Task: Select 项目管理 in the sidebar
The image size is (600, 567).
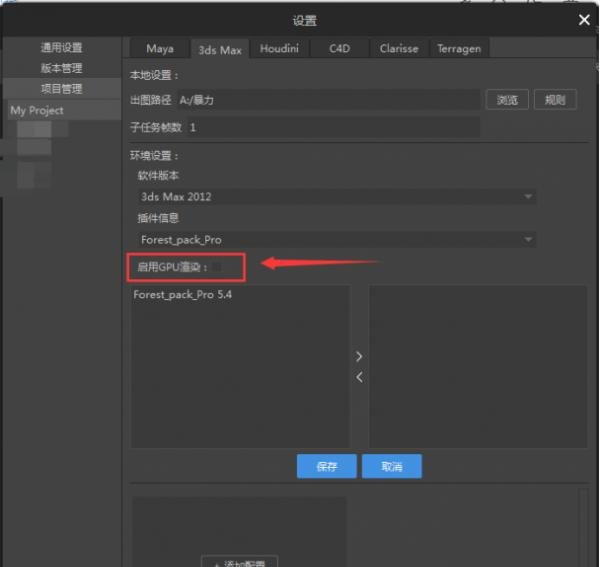Action: point(62,89)
